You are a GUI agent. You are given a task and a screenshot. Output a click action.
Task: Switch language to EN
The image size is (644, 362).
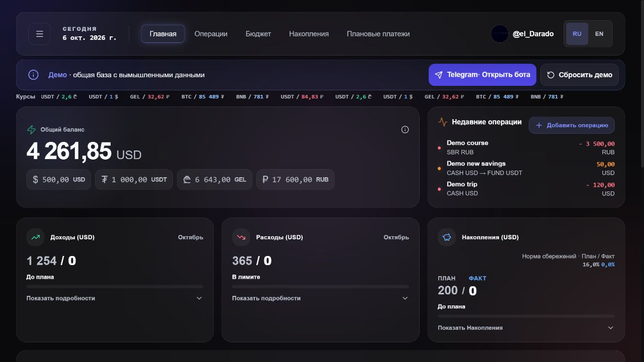pyautogui.click(x=599, y=34)
